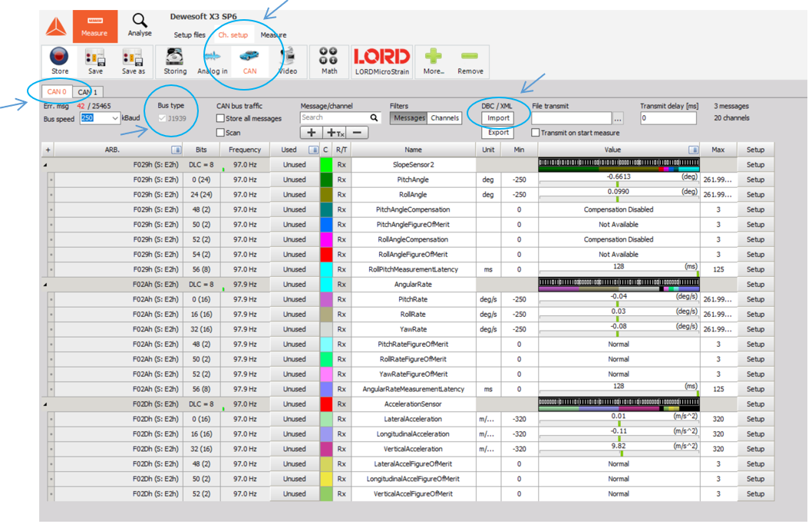The image size is (812, 524).
Task: Click the Dewesoft triangle logo icon
Action: pyautogui.click(x=56, y=27)
